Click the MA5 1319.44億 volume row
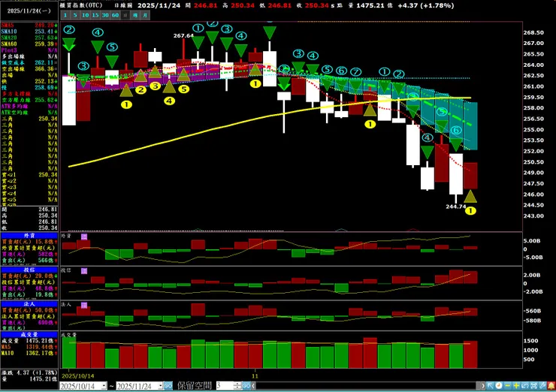Screen dimensions: 556x392 click(x=29, y=347)
